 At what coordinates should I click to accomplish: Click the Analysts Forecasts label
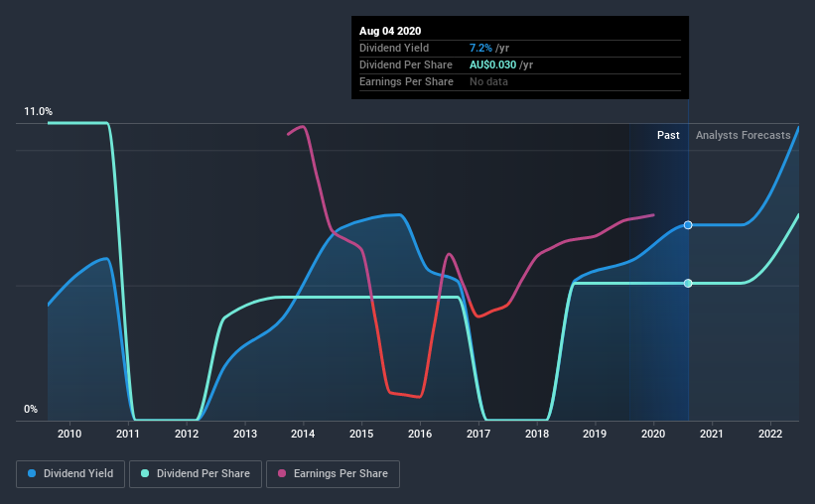(744, 135)
